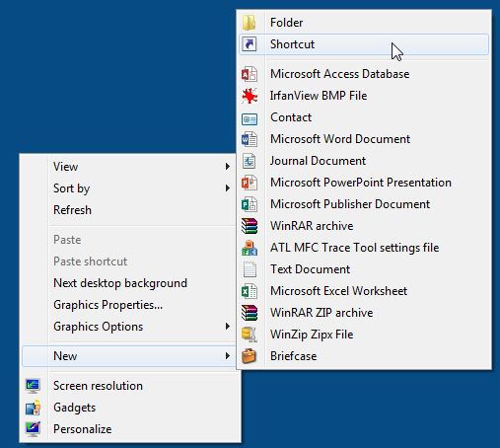The height and width of the screenshot is (448, 500).
Task: Create a new Contact
Action: tap(364, 117)
